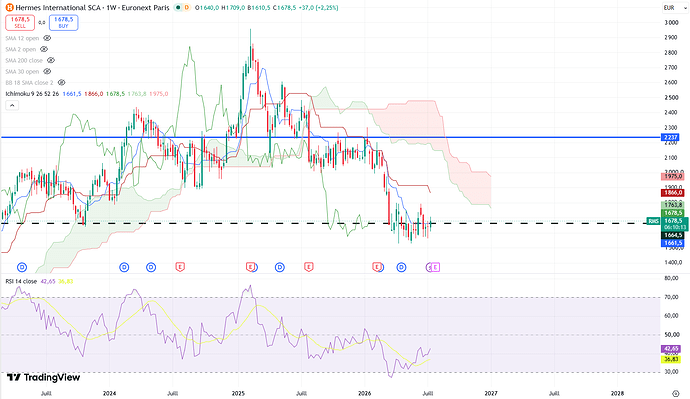Click the purple upcoming earnings E marker

(435, 267)
